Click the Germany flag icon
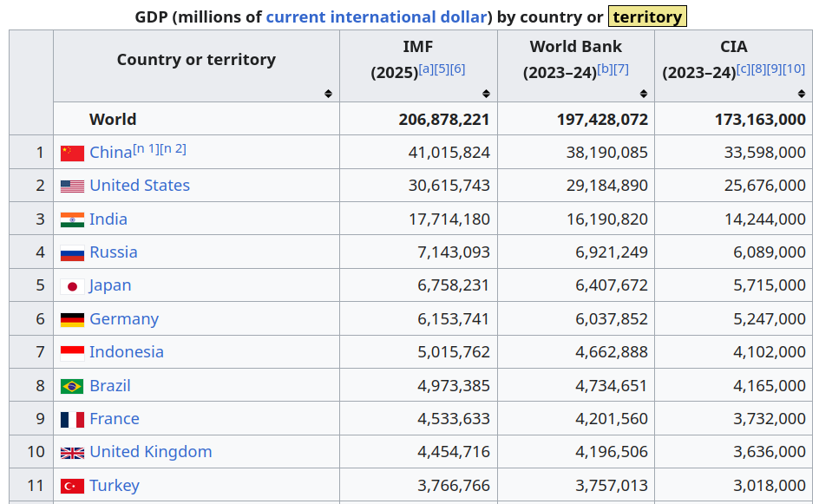This screenshot has width=819, height=504. pos(72,319)
